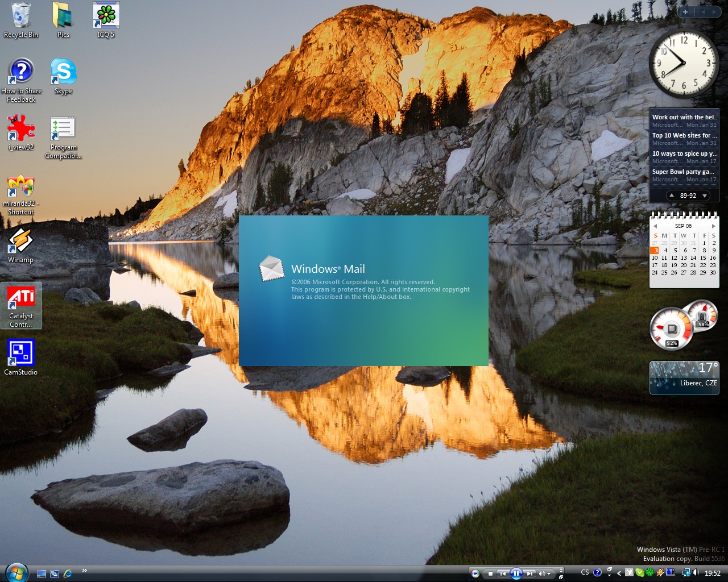Stop playback in Media Player toolbar

tap(490, 573)
